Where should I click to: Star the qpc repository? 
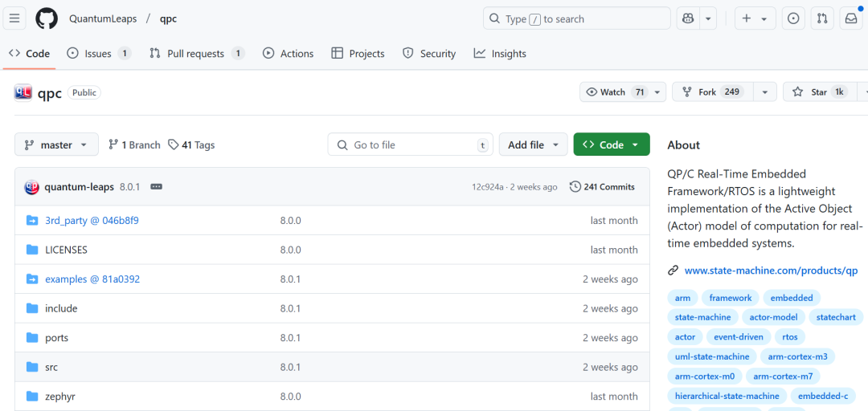(821, 92)
